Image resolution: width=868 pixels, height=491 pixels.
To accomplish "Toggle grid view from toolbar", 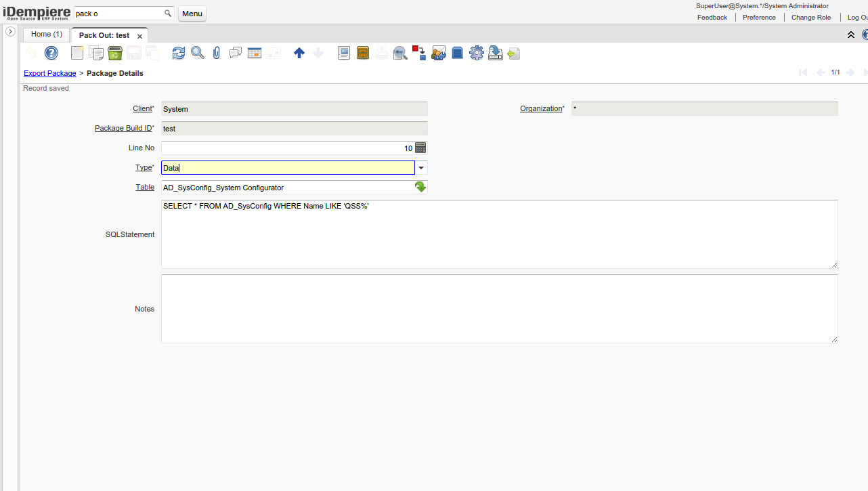I will [255, 53].
